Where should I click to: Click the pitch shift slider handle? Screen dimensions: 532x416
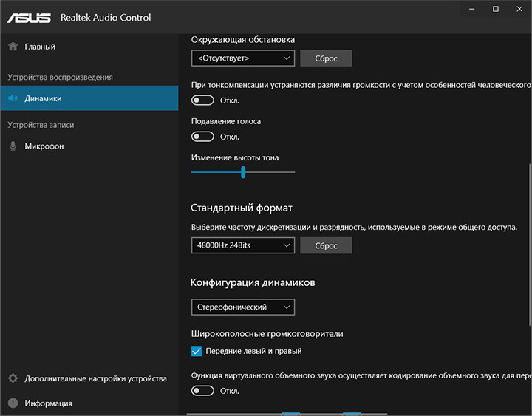point(242,172)
